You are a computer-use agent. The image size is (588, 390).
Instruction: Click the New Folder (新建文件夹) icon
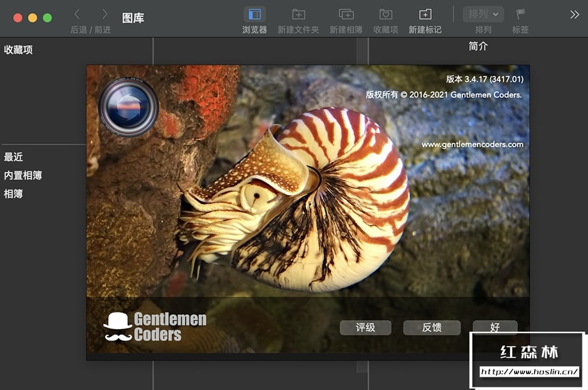(x=299, y=14)
